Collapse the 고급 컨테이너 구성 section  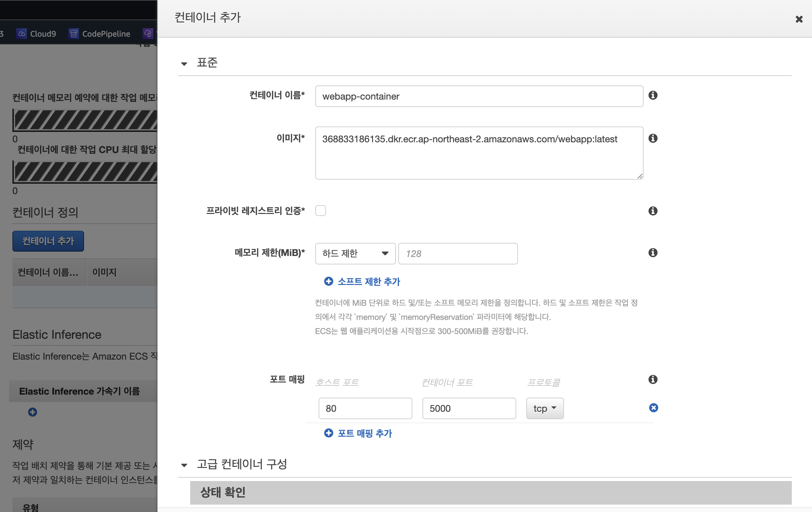click(184, 465)
